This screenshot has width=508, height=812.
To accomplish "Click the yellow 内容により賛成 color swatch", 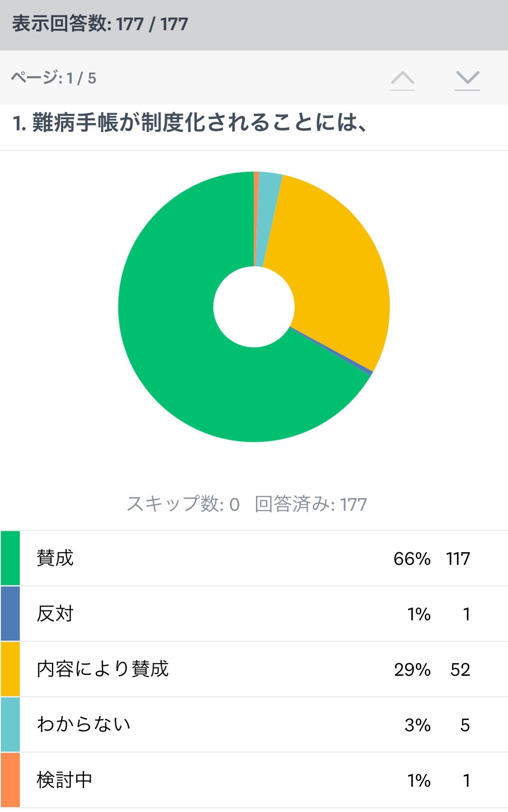I will coord(10,669).
